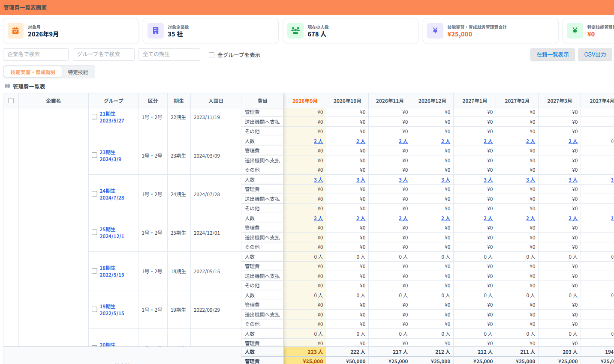Open the 24期生 2024/7/28 group link

point(112,194)
